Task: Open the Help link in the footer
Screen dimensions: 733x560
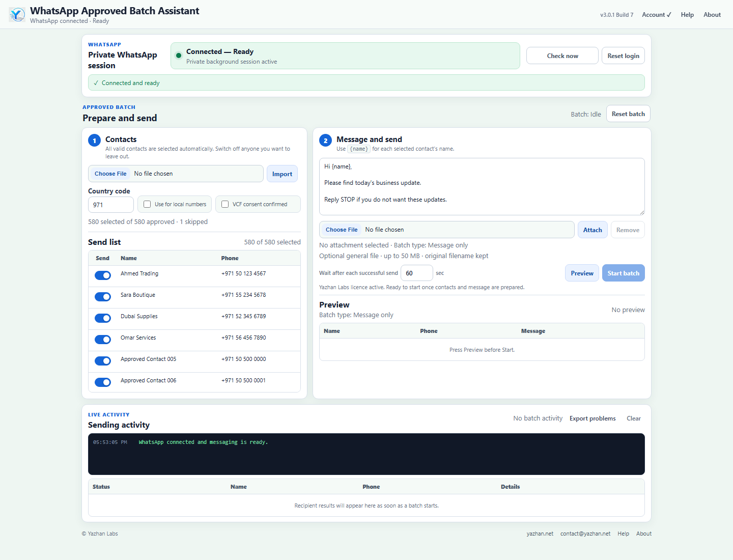Action: click(x=623, y=534)
